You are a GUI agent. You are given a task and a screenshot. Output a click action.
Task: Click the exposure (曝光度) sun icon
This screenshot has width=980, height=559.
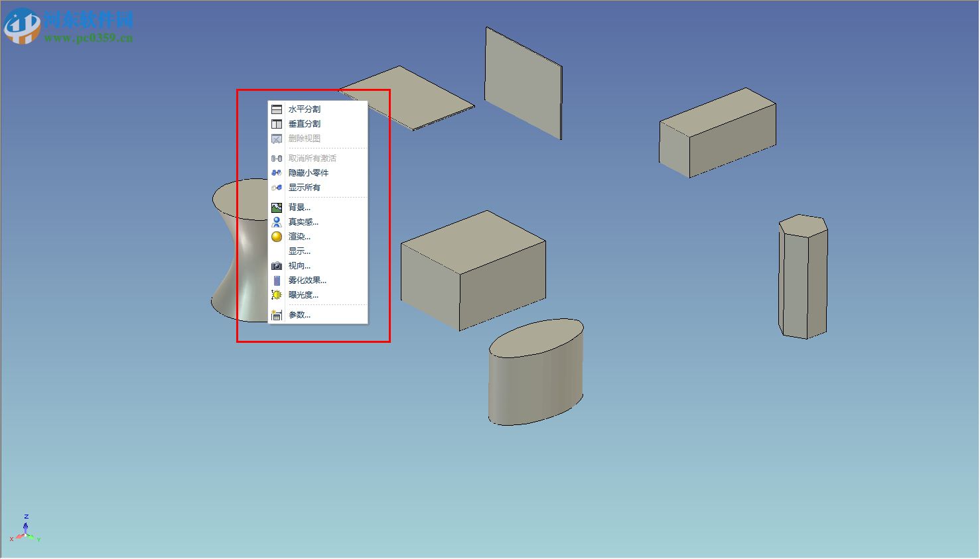coord(277,295)
